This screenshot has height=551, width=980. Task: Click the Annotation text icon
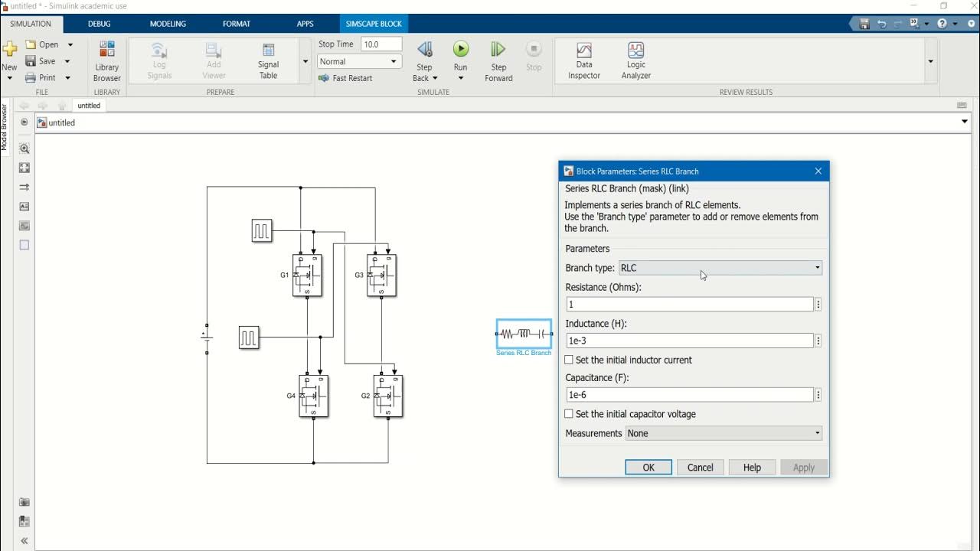pyautogui.click(x=24, y=207)
